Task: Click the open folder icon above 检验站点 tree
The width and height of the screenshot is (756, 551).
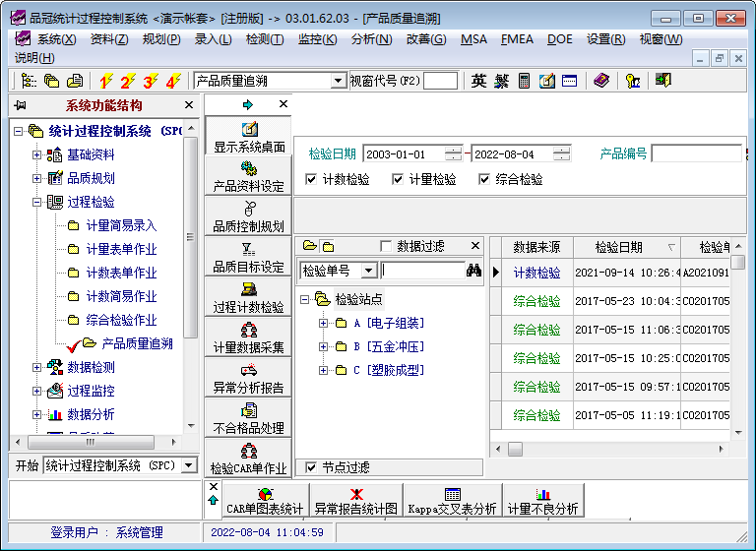Action: 309,246
